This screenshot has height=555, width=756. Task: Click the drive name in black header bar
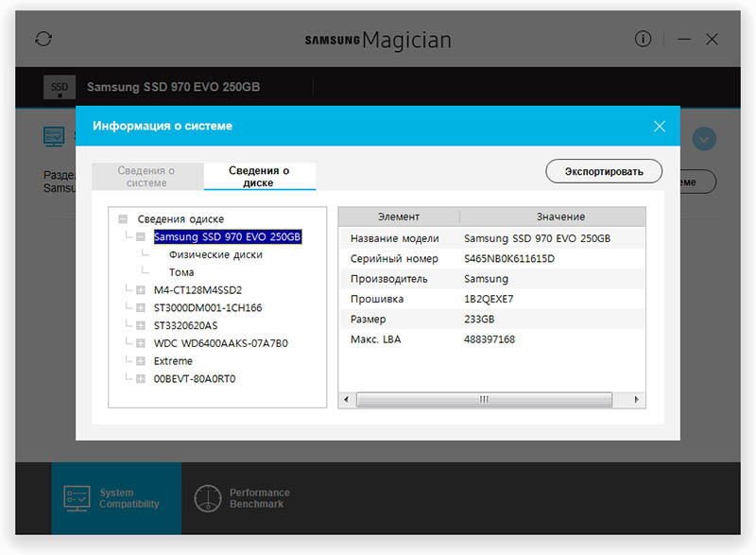(173, 87)
